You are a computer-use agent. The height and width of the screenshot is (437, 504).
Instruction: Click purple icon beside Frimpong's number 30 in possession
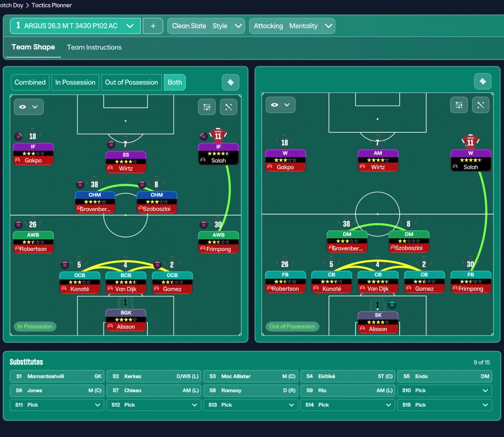pyautogui.click(x=204, y=224)
